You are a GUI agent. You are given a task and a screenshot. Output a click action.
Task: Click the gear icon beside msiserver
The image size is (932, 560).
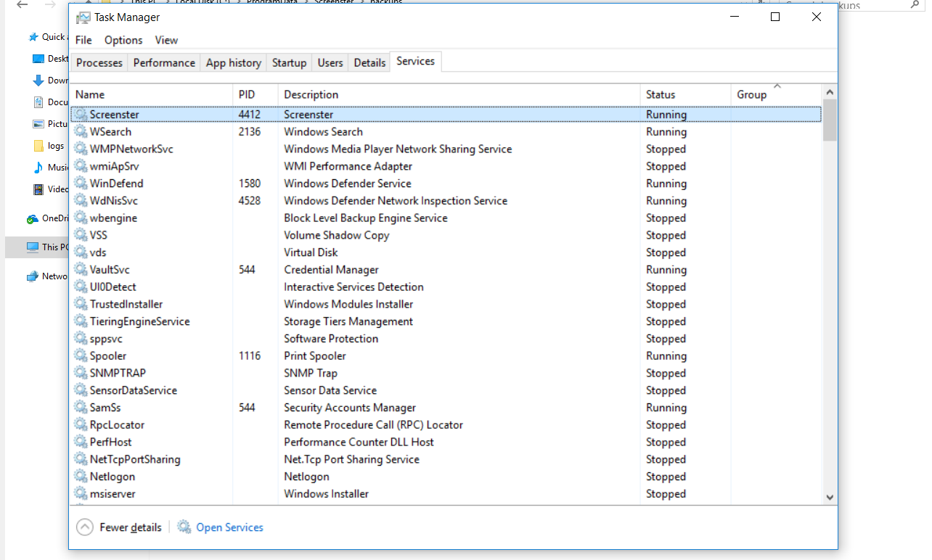(x=81, y=494)
